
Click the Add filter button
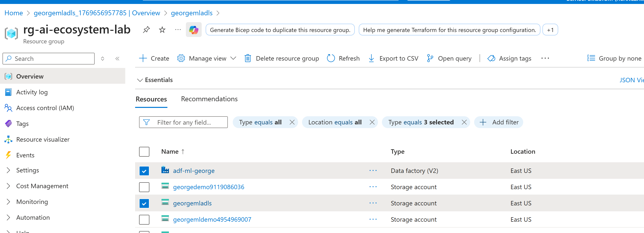[499, 122]
